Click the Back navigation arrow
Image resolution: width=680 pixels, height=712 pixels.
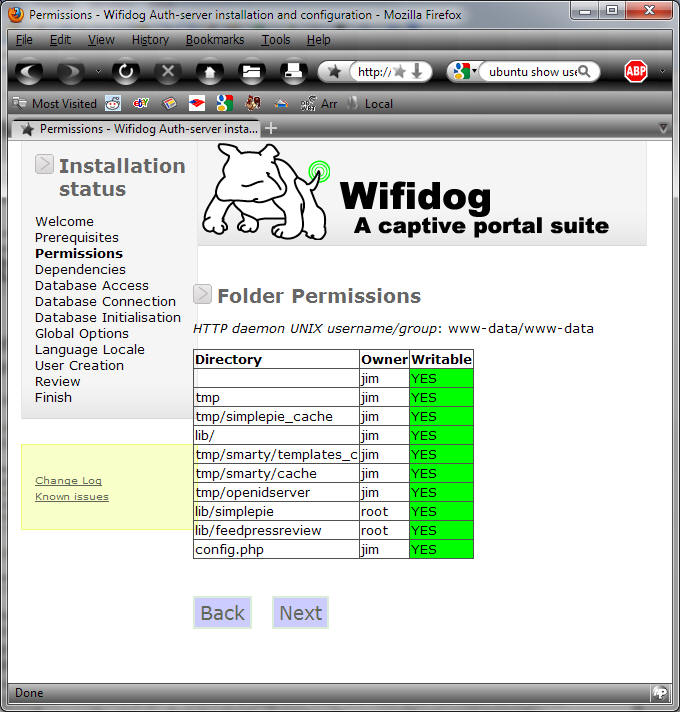(x=29, y=72)
